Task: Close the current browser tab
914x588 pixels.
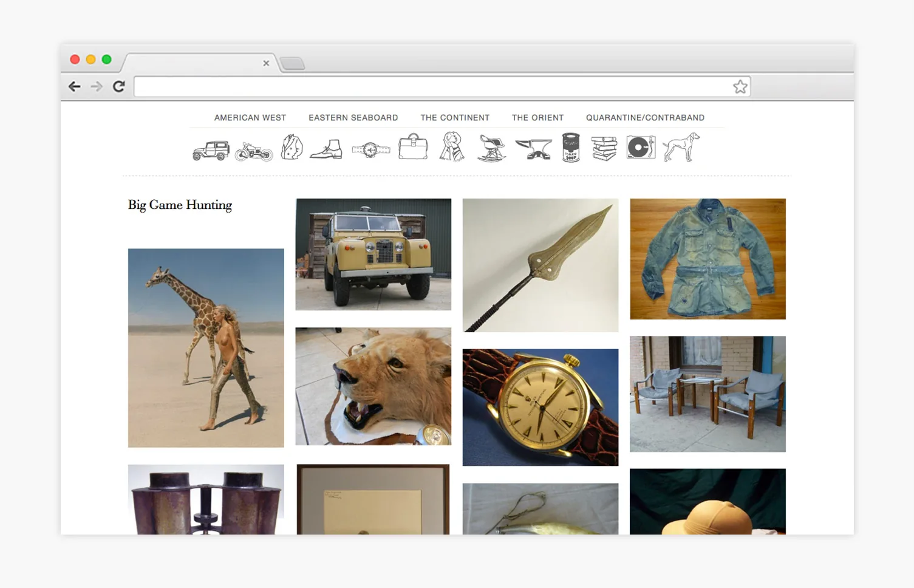Action: (266, 63)
